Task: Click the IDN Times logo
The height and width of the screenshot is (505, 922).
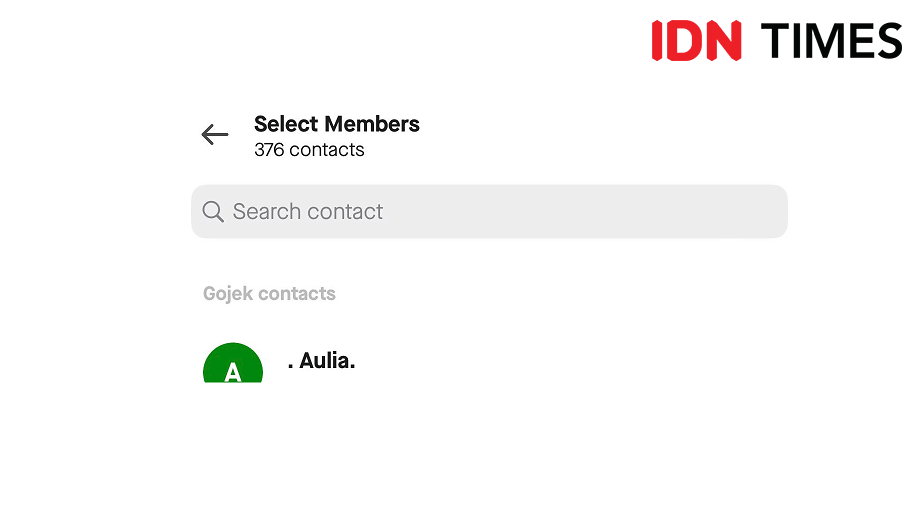Action: [x=776, y=40]
